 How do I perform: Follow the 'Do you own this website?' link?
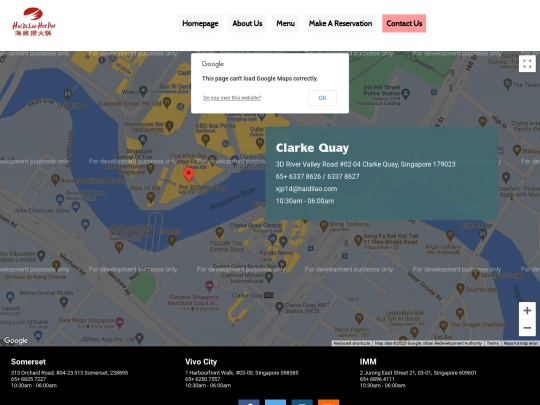(232, 98)
